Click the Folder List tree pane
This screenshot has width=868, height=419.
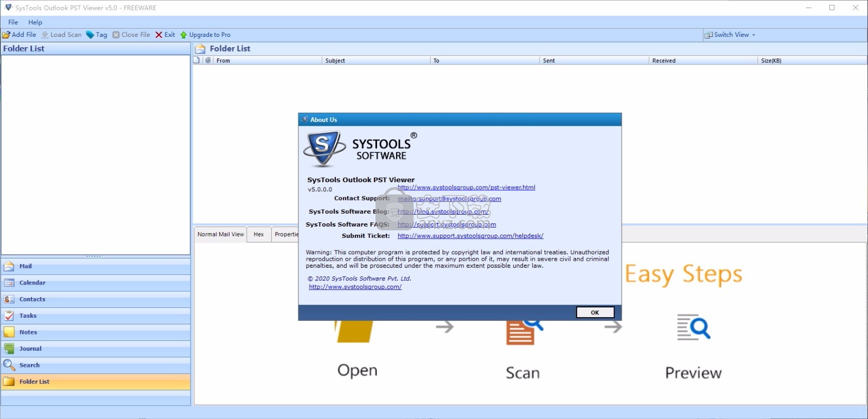tap(95, 154)
